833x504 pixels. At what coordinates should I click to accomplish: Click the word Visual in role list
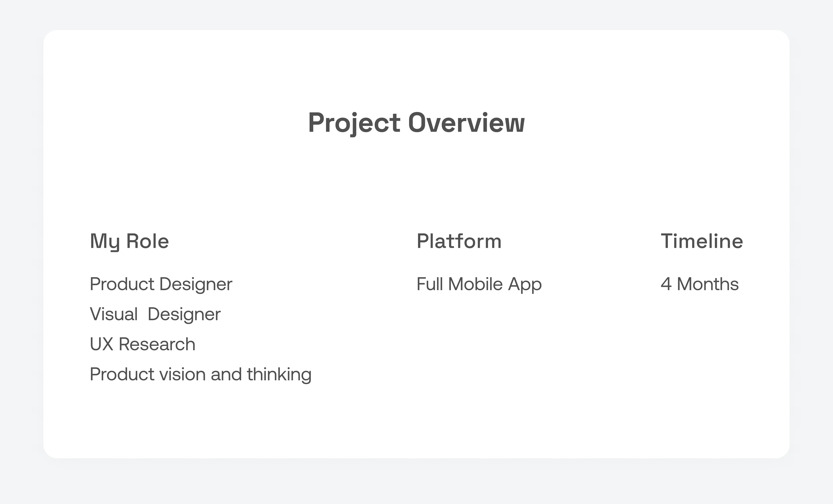tap(114, 314)
